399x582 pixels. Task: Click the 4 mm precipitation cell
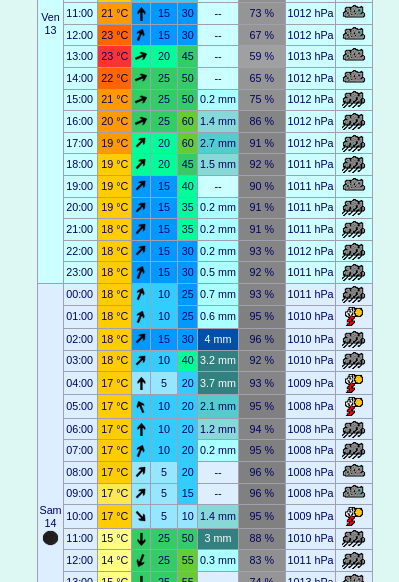[218, 339]
